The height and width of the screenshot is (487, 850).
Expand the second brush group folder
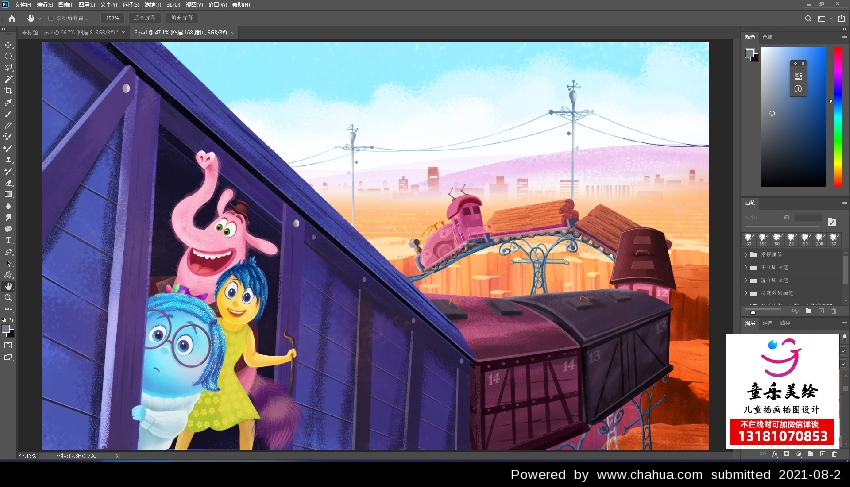click(x=746, y=267)
